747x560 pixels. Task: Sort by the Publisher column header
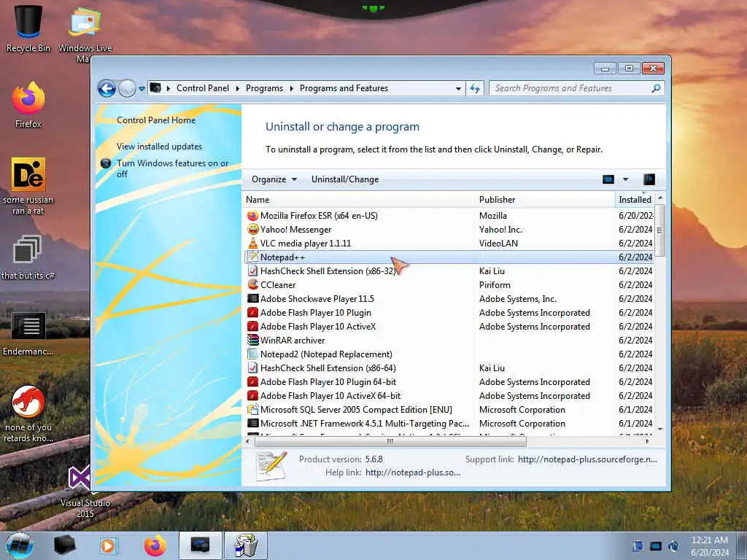545,200
